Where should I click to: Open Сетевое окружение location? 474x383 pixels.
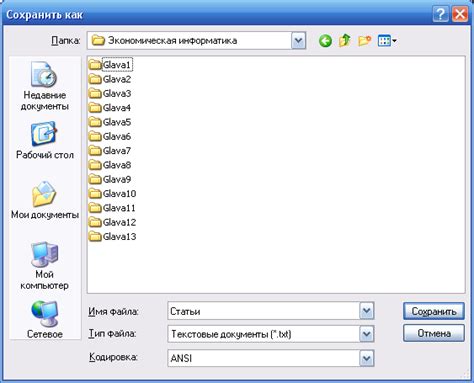coord(45,319)
